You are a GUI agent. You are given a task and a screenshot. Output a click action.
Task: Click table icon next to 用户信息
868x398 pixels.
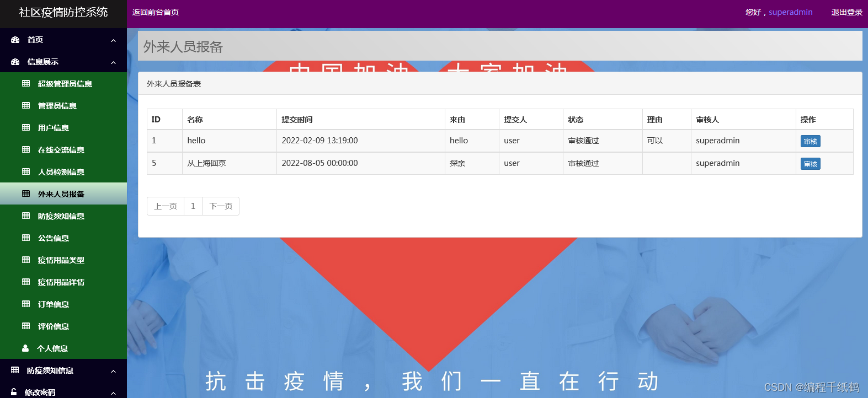(x=26, y=128)
